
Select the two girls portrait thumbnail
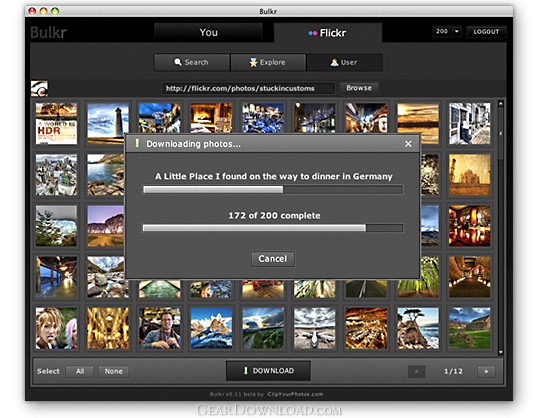point(56,328)
